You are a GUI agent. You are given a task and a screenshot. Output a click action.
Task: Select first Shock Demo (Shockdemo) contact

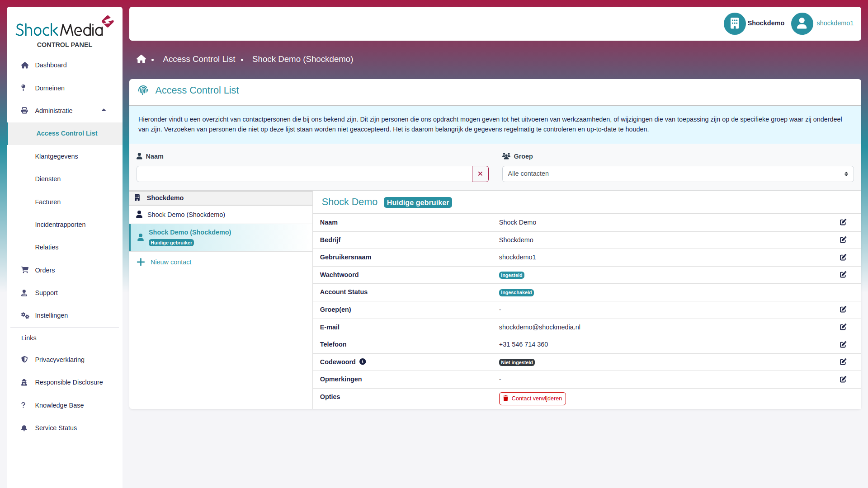click(221, 215)
